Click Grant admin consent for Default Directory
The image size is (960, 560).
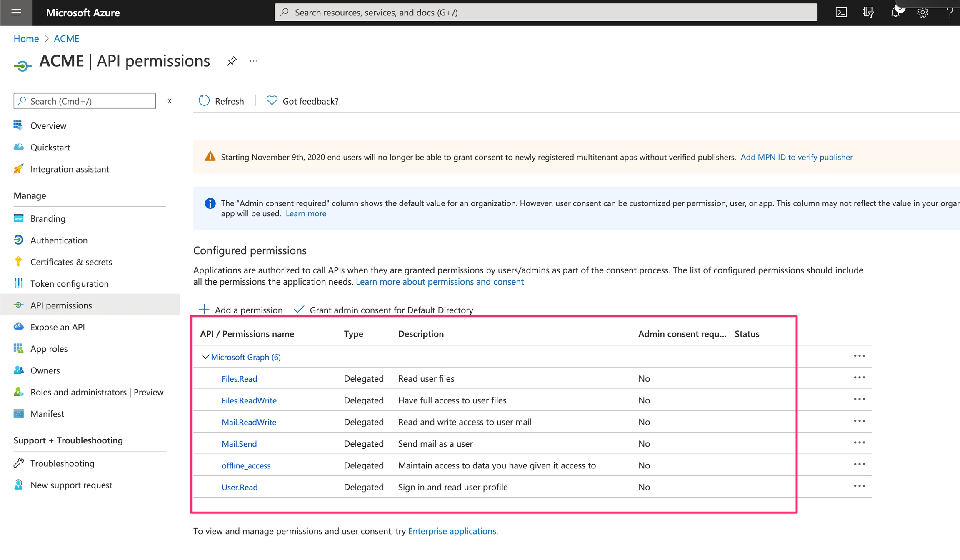point(384,310)
